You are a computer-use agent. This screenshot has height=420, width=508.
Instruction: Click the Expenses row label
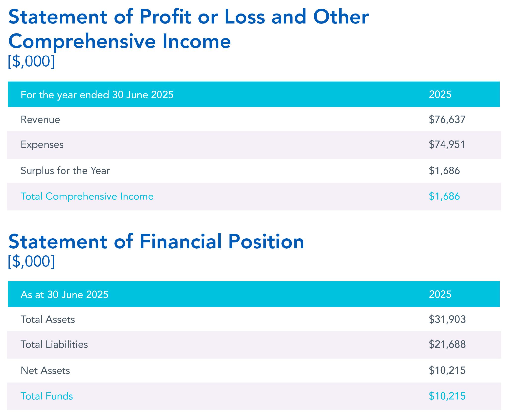(42, 145)
